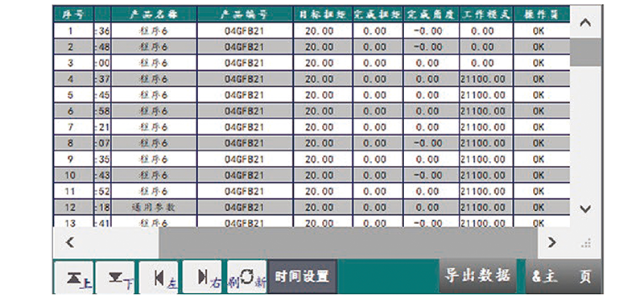Click the :37 time cell in row 4
This screenshot has width=644, height=302.
click(102, 79)
